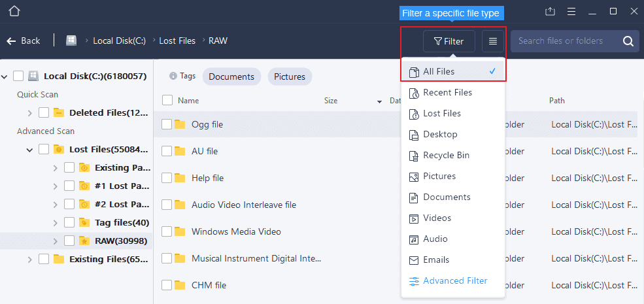The height and width of the screenshot is (304, 644).
Task: Expand the Existing Files tree node
Action: tap(30, 260)
